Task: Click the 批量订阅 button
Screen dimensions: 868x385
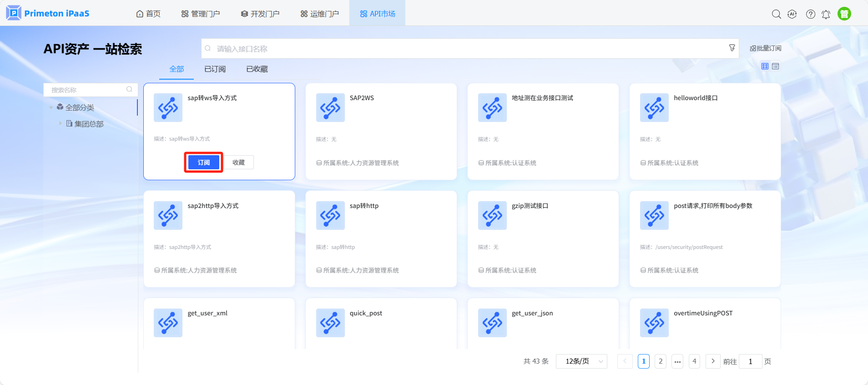Action: [x=765, y=48]
